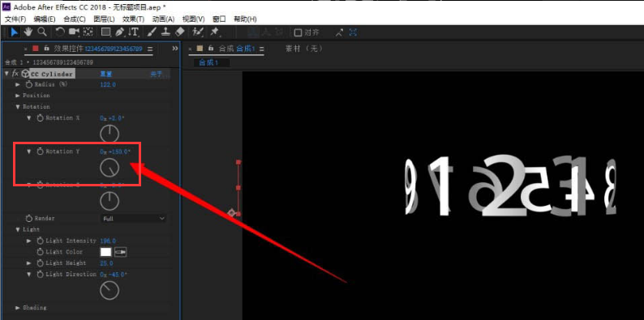The height and width of the screenshot is (320, 644).
Task: Expand the Position group
Action: tap(18, 96)
